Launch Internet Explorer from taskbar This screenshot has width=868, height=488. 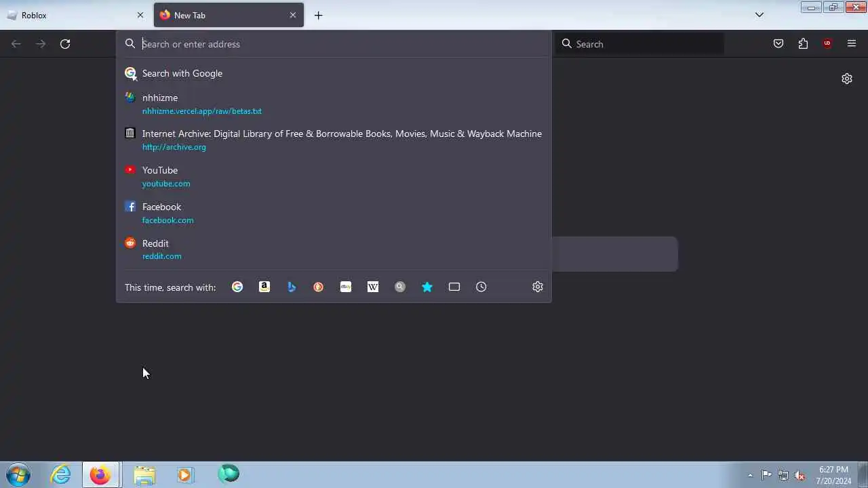(x=61, y=474)
